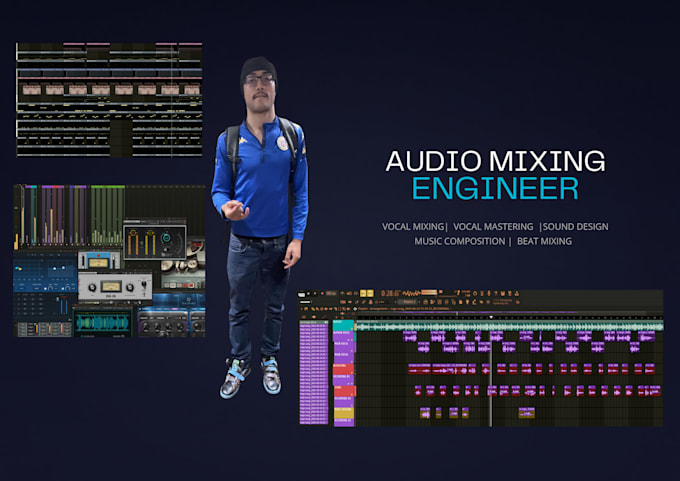Select the upper red track header in the playlist
This screenshot has width=680, height=481.
tap(343, 369)
